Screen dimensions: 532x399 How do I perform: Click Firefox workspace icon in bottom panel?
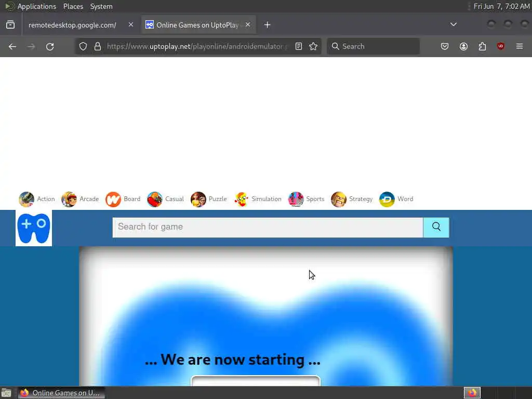click(472, 393)
